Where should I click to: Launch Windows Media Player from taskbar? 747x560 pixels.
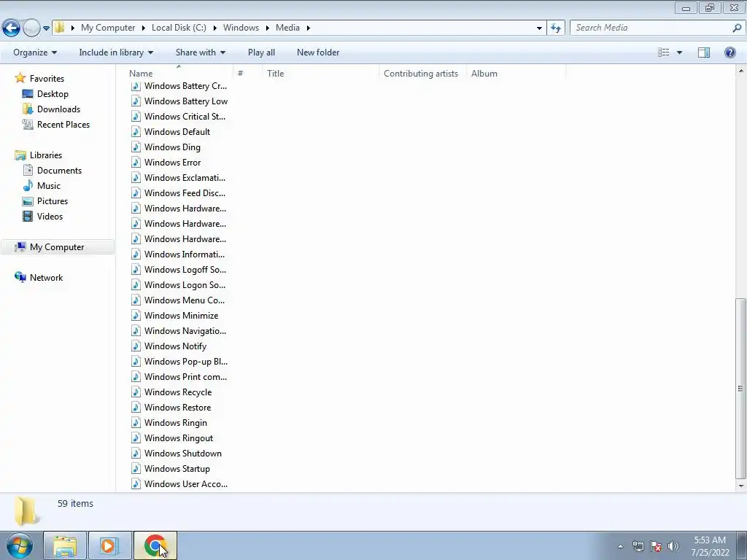click(109, 545)
